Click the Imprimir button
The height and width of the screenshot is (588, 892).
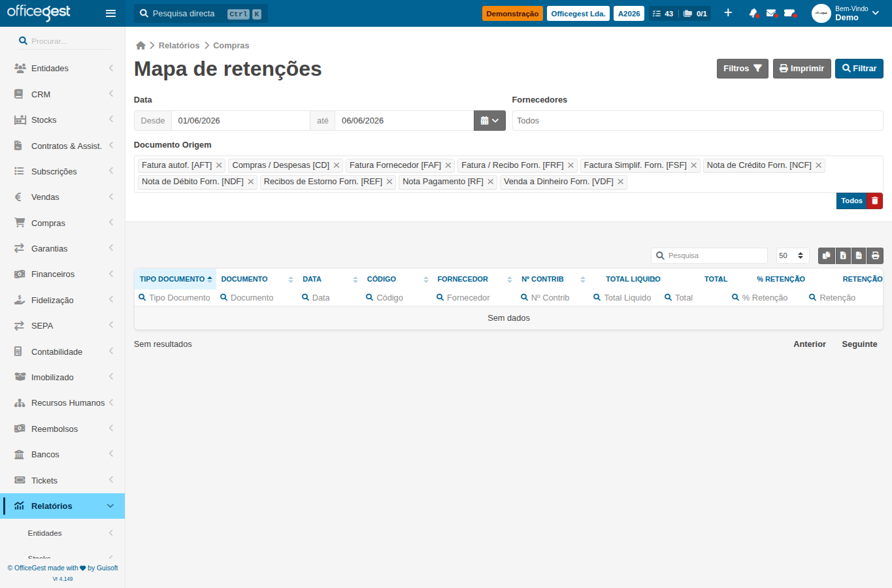[x=802, y=69]
